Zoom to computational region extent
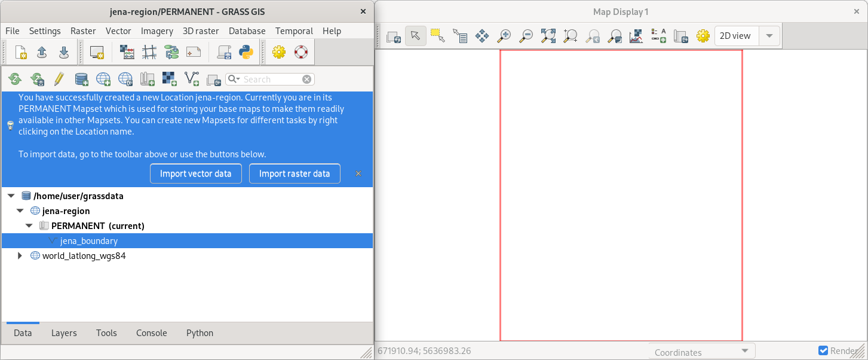 pyautogui.click(x=571, y=36)
